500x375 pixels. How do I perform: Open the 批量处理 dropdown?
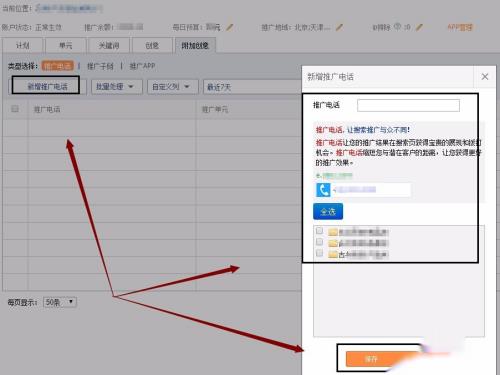[x=117, y=87]
